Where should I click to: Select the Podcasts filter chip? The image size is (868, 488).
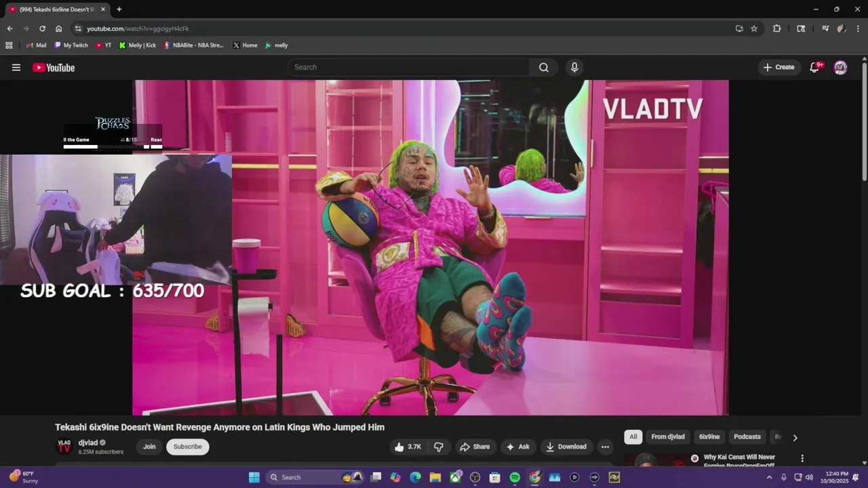tap(747, 437)
